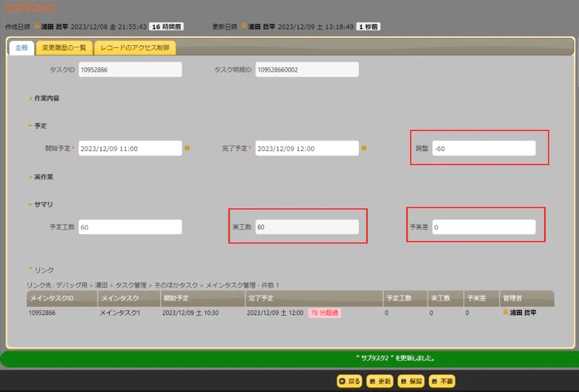The height and width of the screenshot is (392, 579).
Task: Click the 保留 button
Action: (x=411, y=382)
